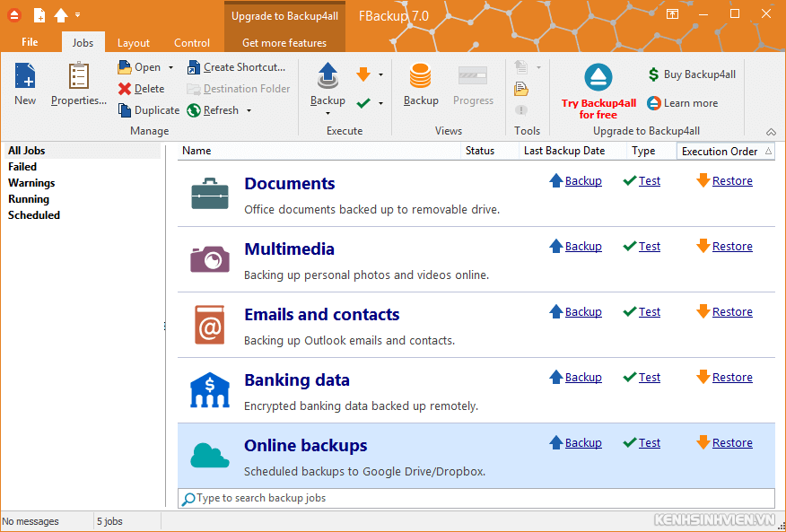Open the Restore dropdown arrow in Execute
The width and height of the screenshot is (786, 532).
point(381,74)
